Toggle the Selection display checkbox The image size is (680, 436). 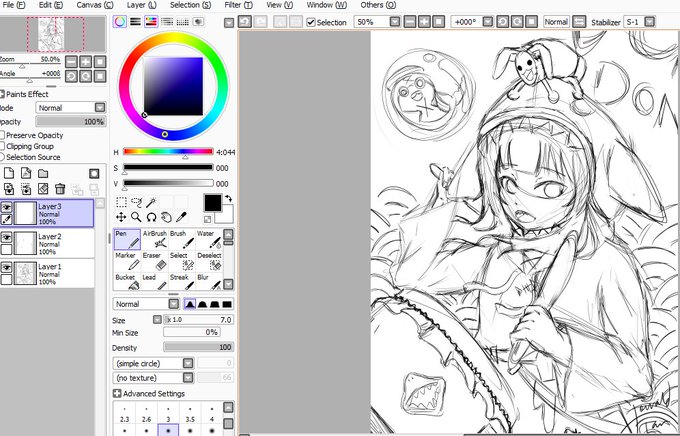point(311,22)
